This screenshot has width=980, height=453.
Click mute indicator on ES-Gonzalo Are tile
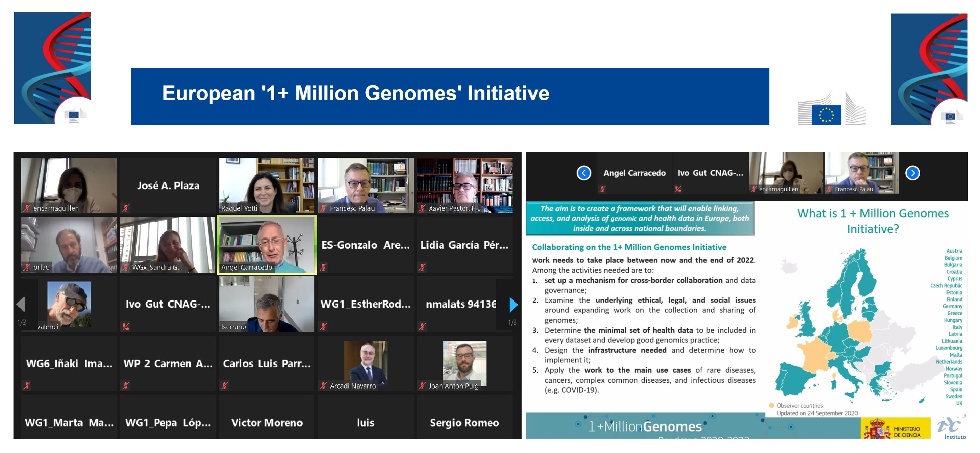click(x=324, y=267)
